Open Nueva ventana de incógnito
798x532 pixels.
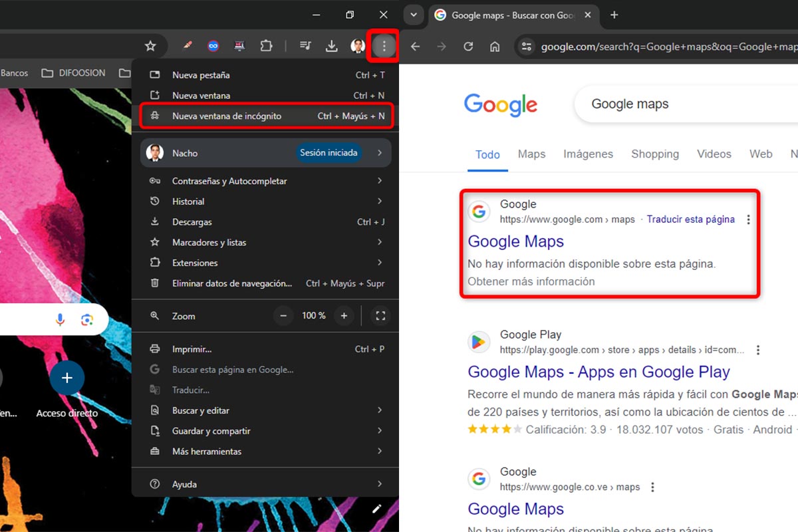pos(265,116)
